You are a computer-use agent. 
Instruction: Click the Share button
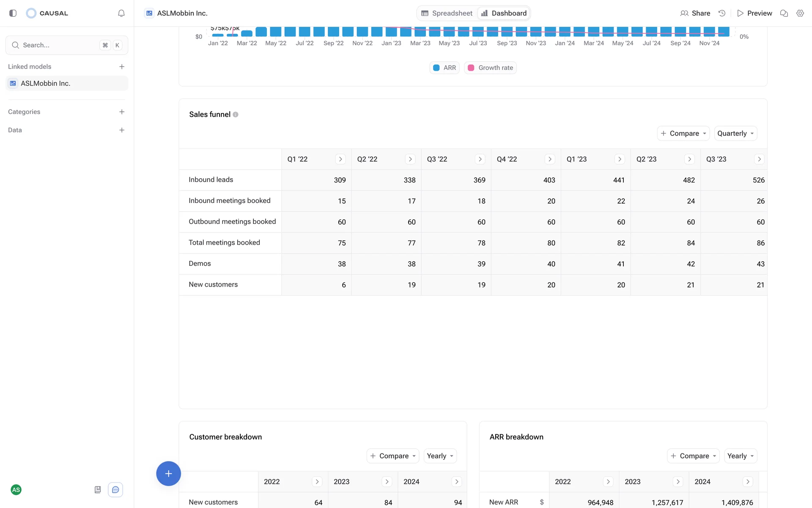(x=695, y=13)
